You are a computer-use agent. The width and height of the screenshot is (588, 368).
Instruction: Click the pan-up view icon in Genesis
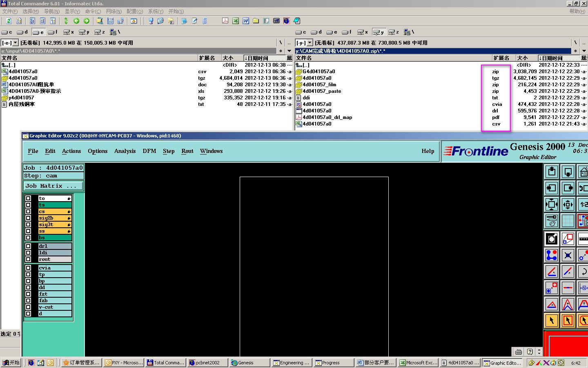[552, 172]
